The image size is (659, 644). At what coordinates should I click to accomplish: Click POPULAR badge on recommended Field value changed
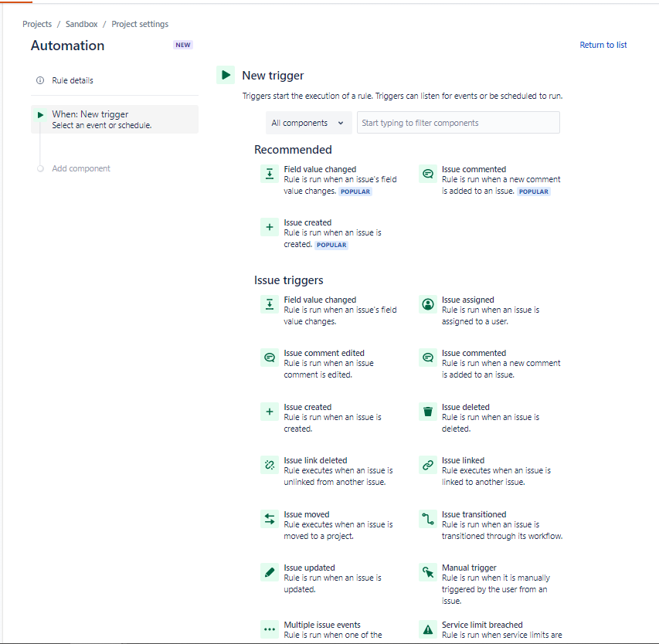click(355, 192)
